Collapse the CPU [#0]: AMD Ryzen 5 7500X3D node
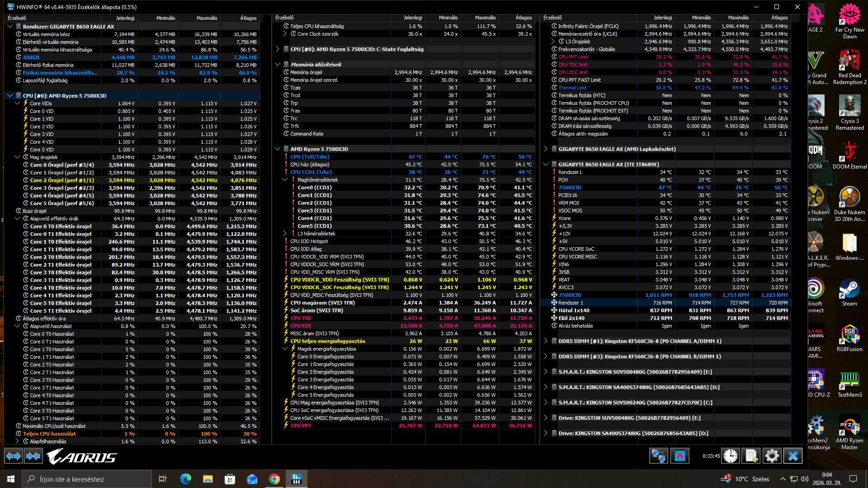The image size is (868, 488). (10, 96)
